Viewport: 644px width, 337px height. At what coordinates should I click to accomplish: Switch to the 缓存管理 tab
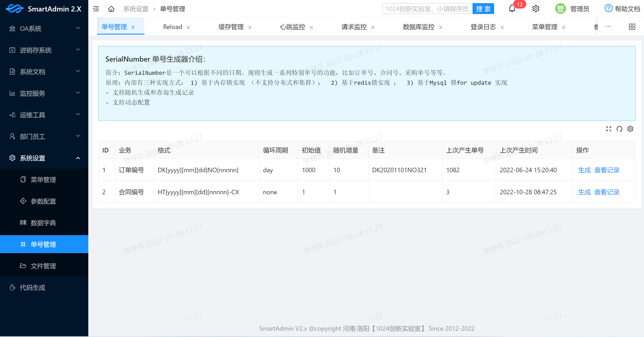pos(231,27)
